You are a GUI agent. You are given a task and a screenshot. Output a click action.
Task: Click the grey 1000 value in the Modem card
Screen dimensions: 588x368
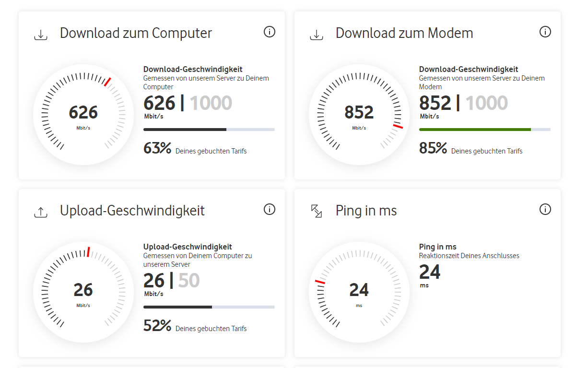[487, 103]
